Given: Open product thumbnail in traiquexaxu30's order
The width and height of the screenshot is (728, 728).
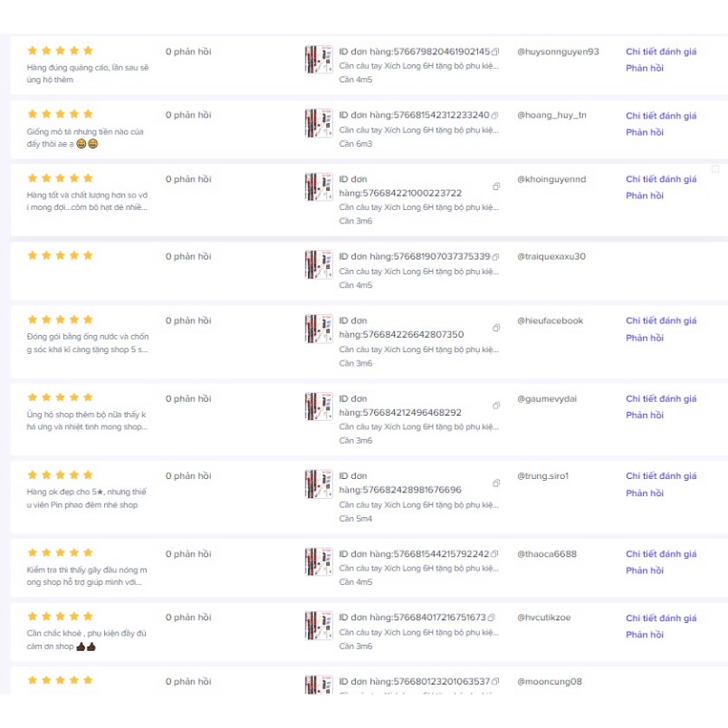Looking at the screenshot, I should (318, 264).
